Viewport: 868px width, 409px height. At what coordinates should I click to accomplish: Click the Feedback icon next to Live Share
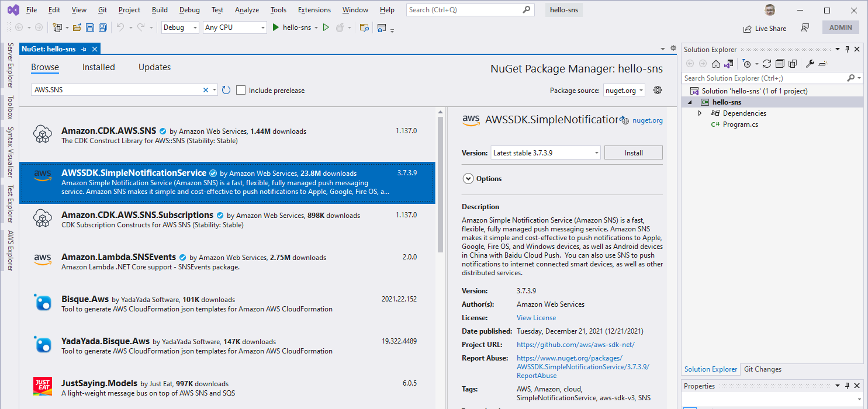tap(805, 27)
